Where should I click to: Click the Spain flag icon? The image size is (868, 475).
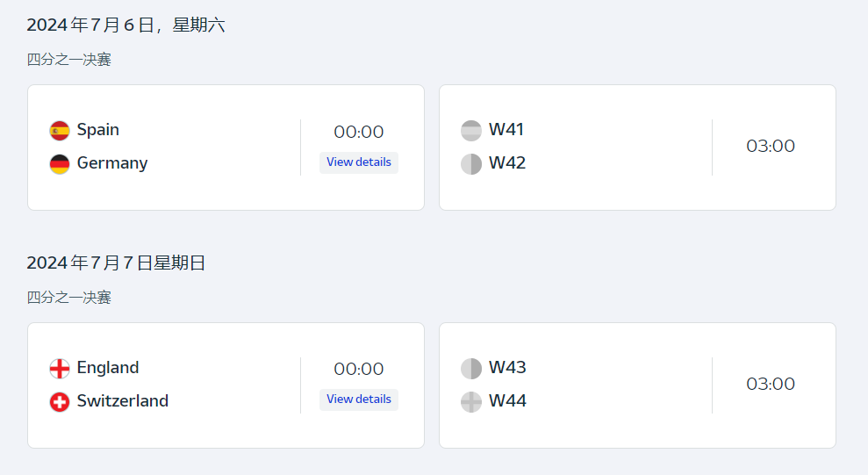[60, 131]
